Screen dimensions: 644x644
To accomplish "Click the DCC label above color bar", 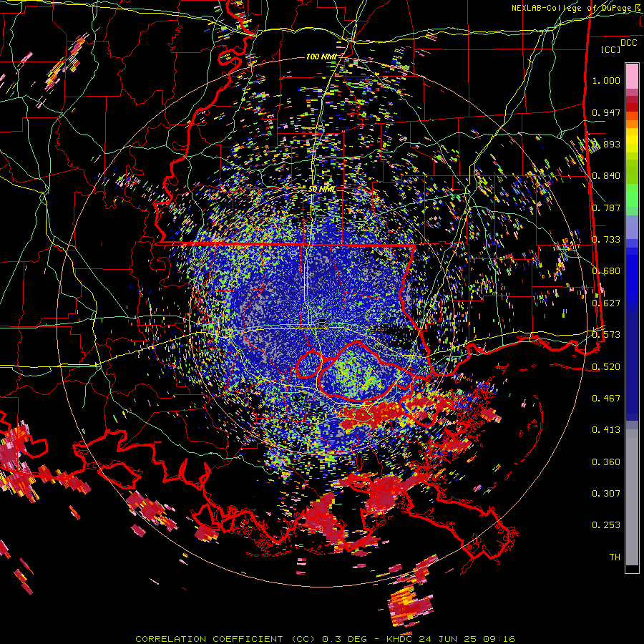I will click(x=628, y=43).
